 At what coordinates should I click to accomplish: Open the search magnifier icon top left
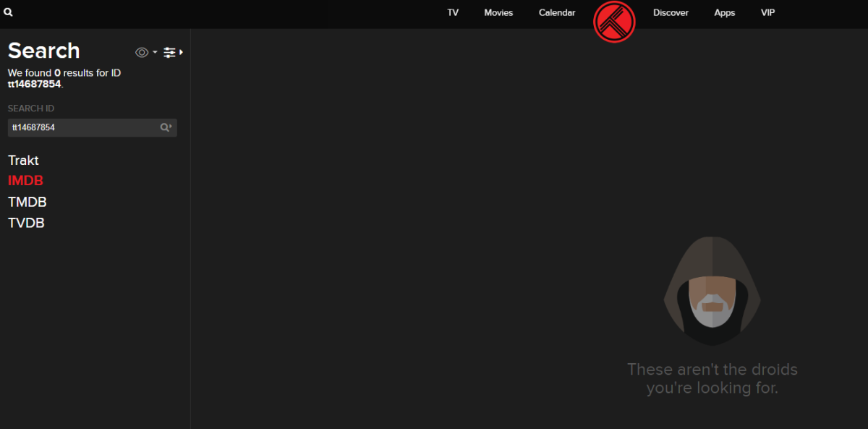point(8,12)
